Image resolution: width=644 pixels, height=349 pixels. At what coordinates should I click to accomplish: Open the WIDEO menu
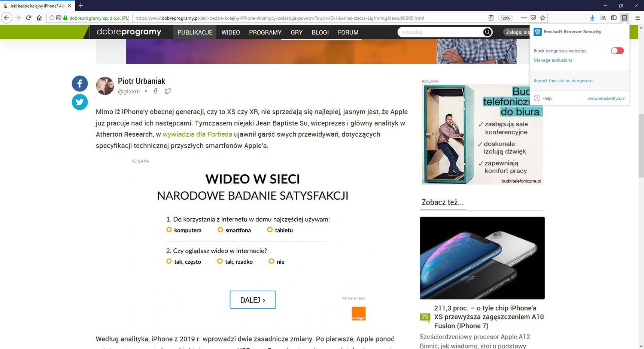[x=231, y=32]
